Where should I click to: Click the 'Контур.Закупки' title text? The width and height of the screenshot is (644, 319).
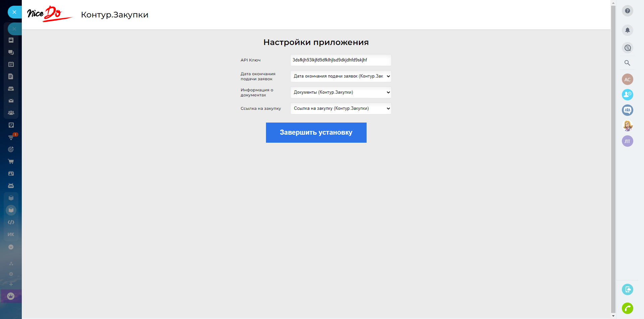pyautogui.click(x=115, y=15)
